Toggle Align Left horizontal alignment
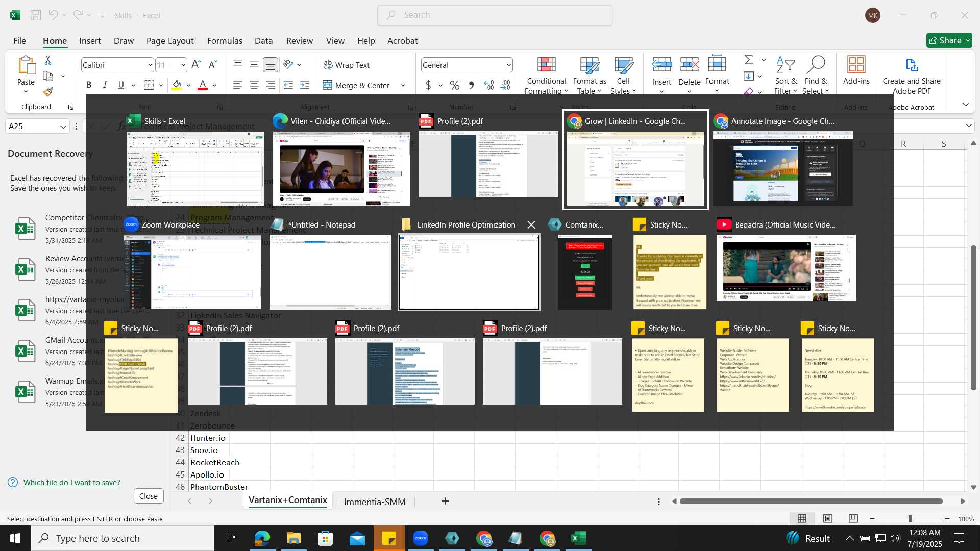980x551 pixels. click(x=237, y=85)
